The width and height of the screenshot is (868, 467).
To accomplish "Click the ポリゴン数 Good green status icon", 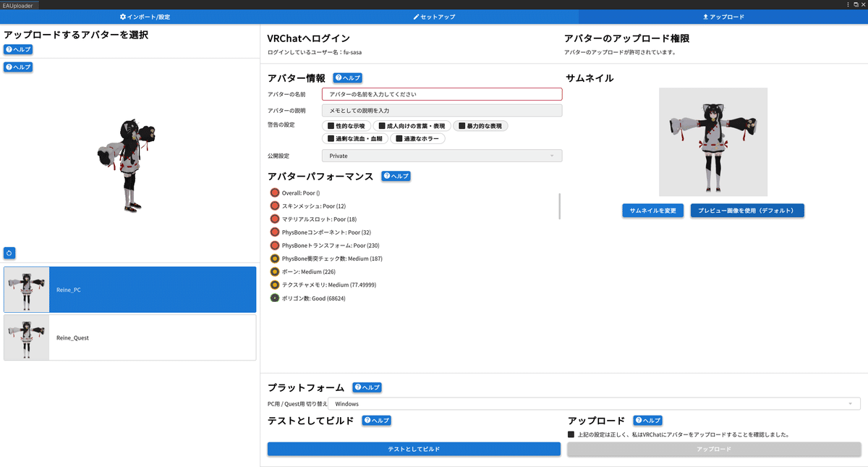I will tap(275, 298).
